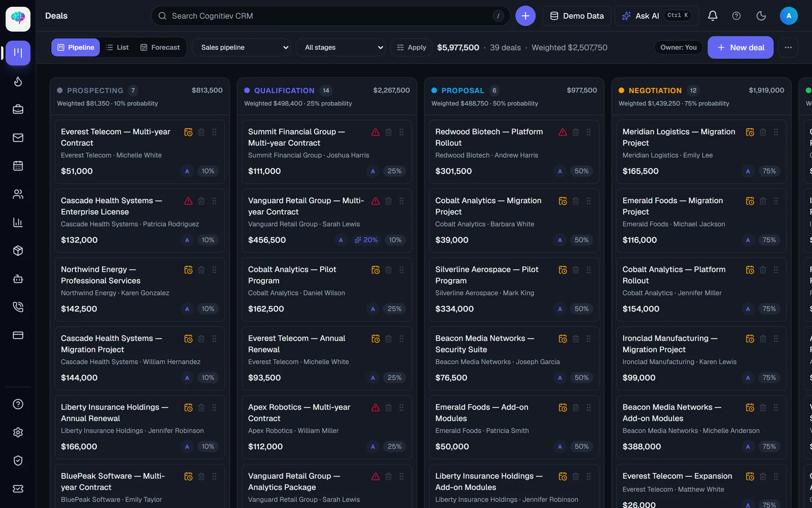
Task: Open the Redwood Biotech Platform Rollout deal card
Action: [x=514, y=152]
